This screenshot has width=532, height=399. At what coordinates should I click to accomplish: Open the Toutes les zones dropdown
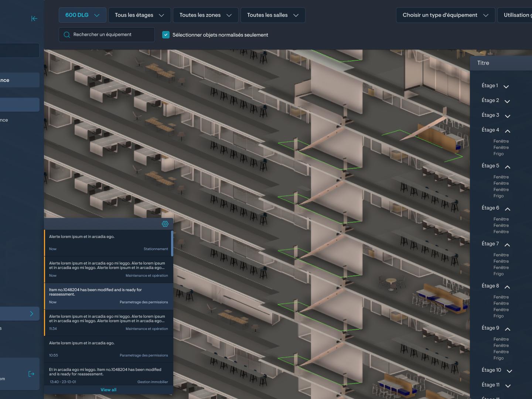(206, 15)
